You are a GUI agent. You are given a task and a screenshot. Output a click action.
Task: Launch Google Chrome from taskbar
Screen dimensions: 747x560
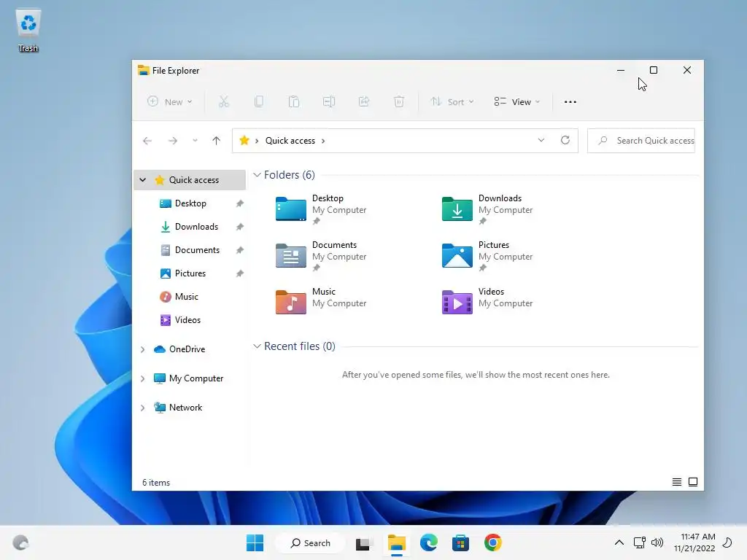click(493, 542)
